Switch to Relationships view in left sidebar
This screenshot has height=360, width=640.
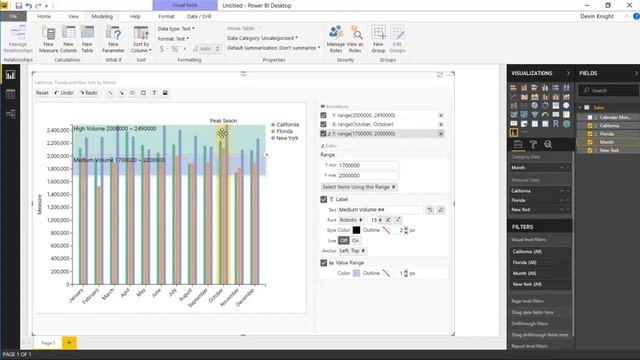point(10,114)
